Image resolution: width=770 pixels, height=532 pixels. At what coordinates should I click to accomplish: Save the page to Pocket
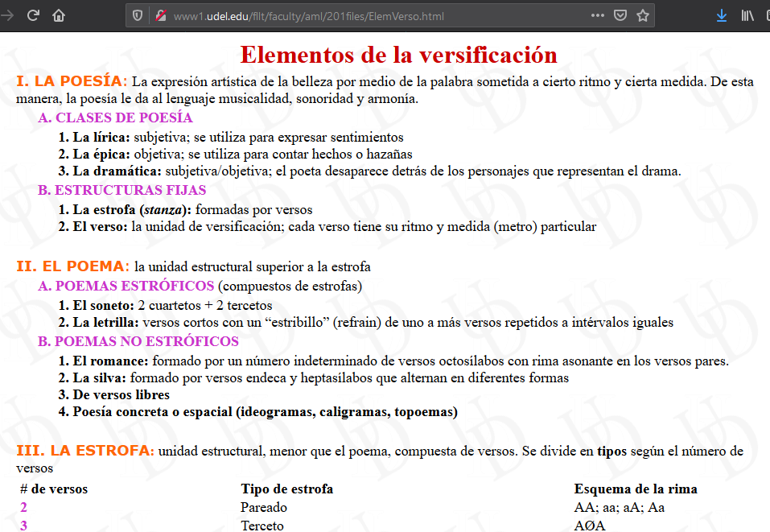(620, 15)
